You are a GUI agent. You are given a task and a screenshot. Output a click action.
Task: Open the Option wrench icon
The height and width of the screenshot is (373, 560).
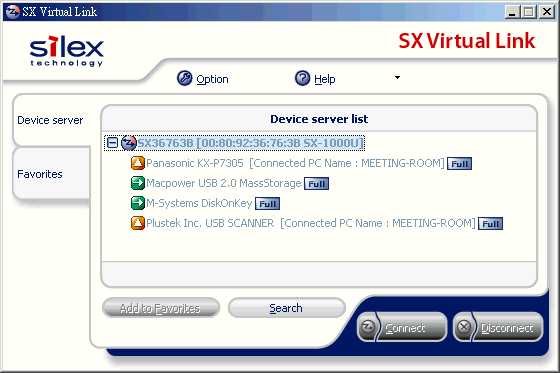(185, 78)
